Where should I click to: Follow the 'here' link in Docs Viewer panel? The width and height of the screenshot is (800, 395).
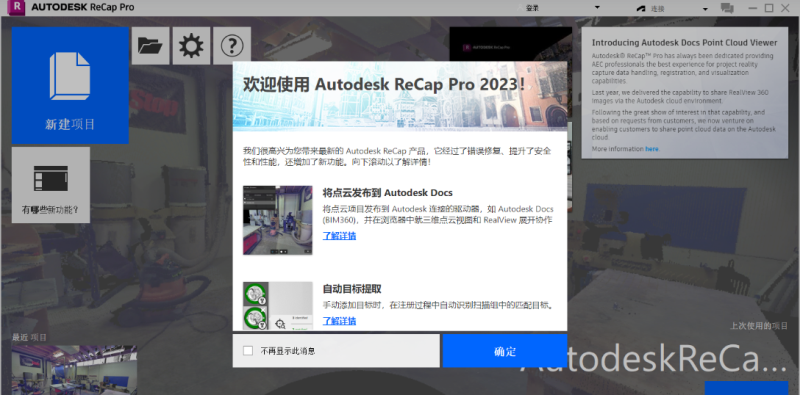point(652,149)
